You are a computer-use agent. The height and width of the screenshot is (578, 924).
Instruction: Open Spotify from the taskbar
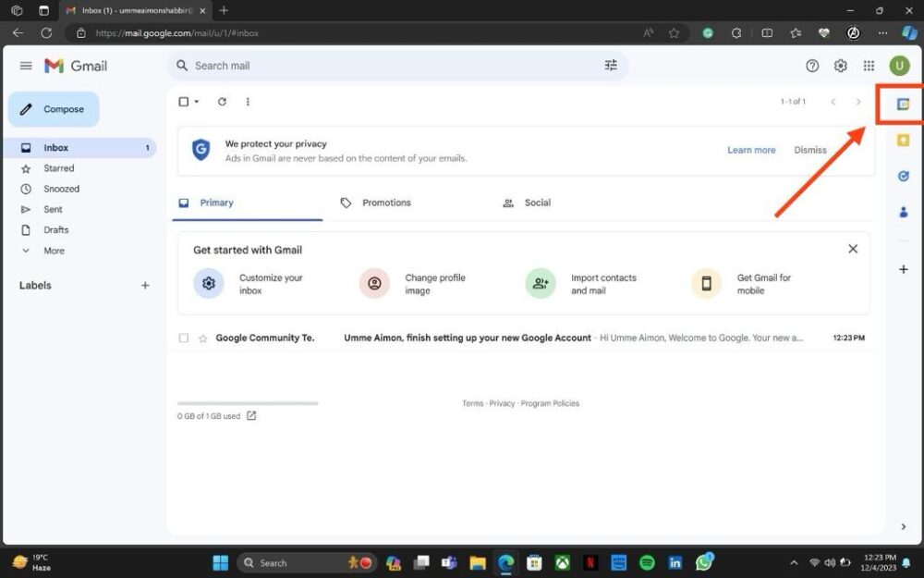coord(647,562)
